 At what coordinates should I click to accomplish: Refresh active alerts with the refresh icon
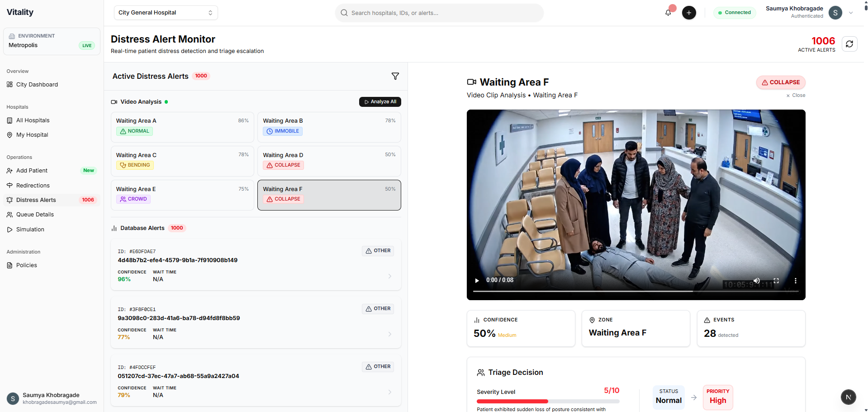(849, 44)
